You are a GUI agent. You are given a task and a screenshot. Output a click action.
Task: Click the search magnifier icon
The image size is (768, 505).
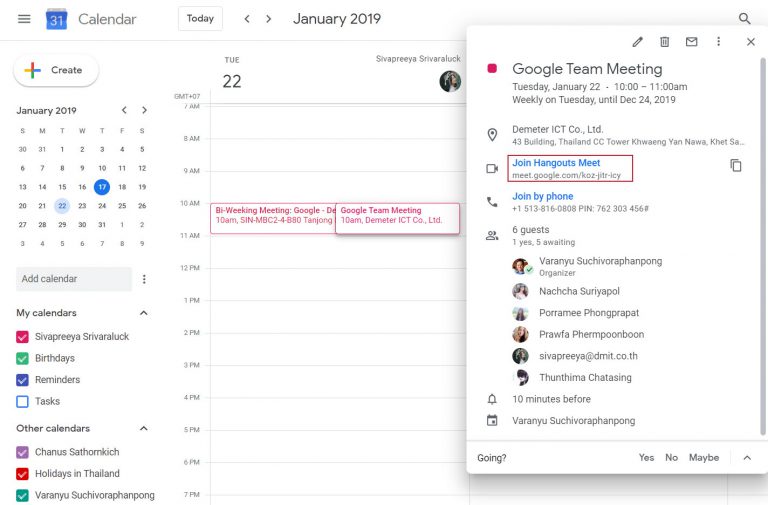(x=744, y=19)
